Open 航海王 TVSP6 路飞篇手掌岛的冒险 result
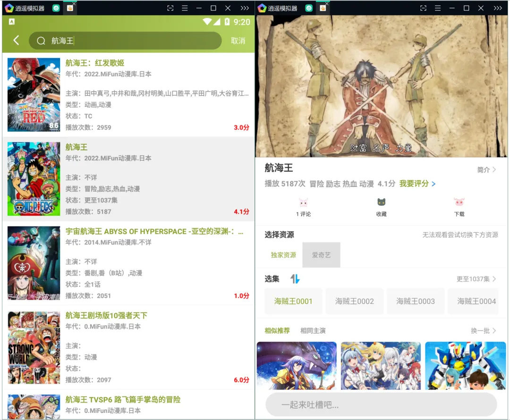 pyautogui.click(x=123, y=400)
